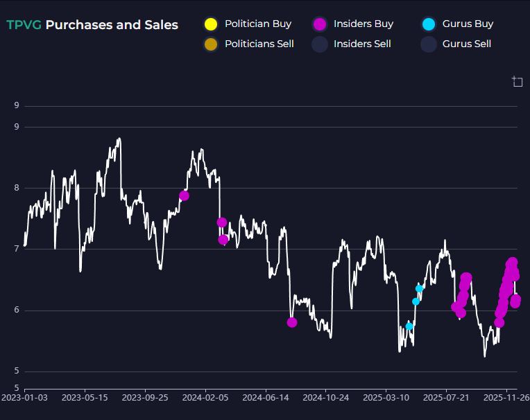This screenshot has height=420, width=530.
Task: Select the lower February 2024 insider buy marker
Action: click(223, 240)
